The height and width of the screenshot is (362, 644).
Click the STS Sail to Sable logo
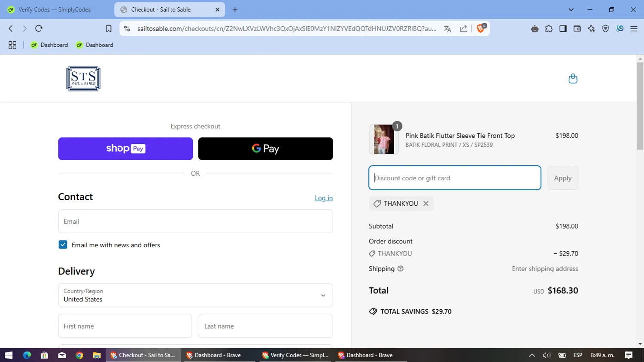(83, 79)
